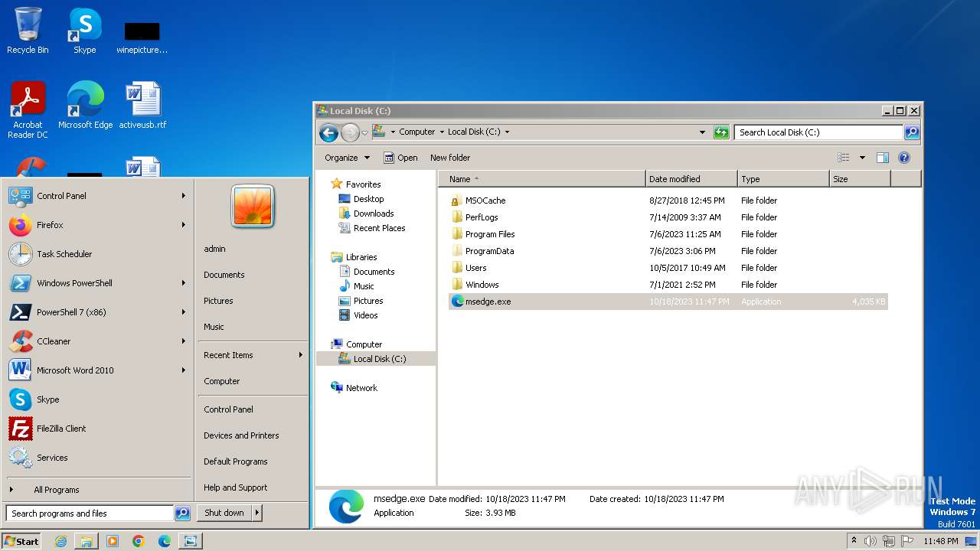Expand Microsoft Word 2010 jump list arrow
Viewport: 980px width, 551px height.
pyautogui.click(x=184, y=370)
